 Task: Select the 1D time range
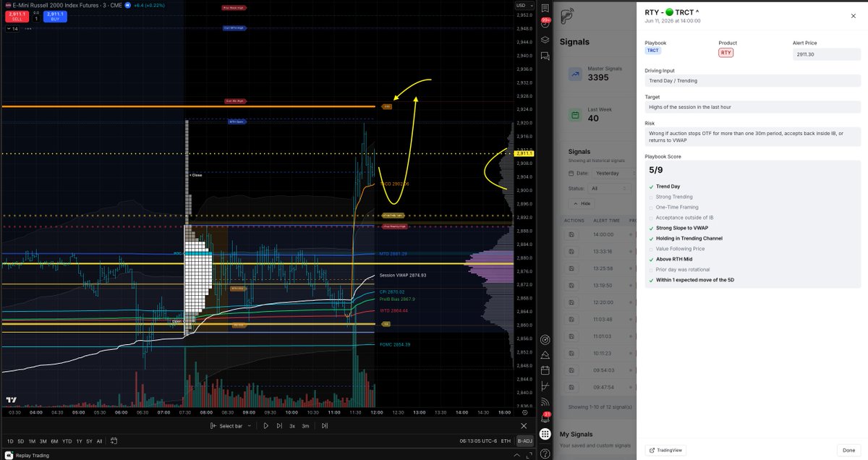10,440
